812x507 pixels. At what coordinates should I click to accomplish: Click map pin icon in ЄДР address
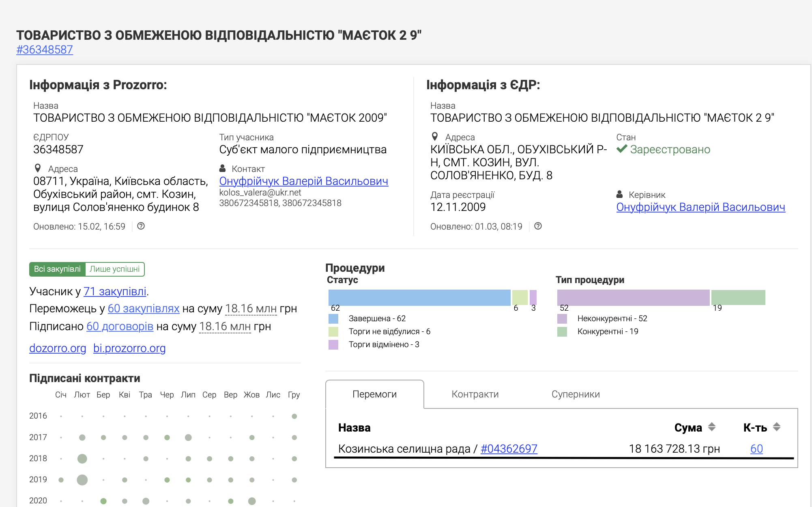435,136
